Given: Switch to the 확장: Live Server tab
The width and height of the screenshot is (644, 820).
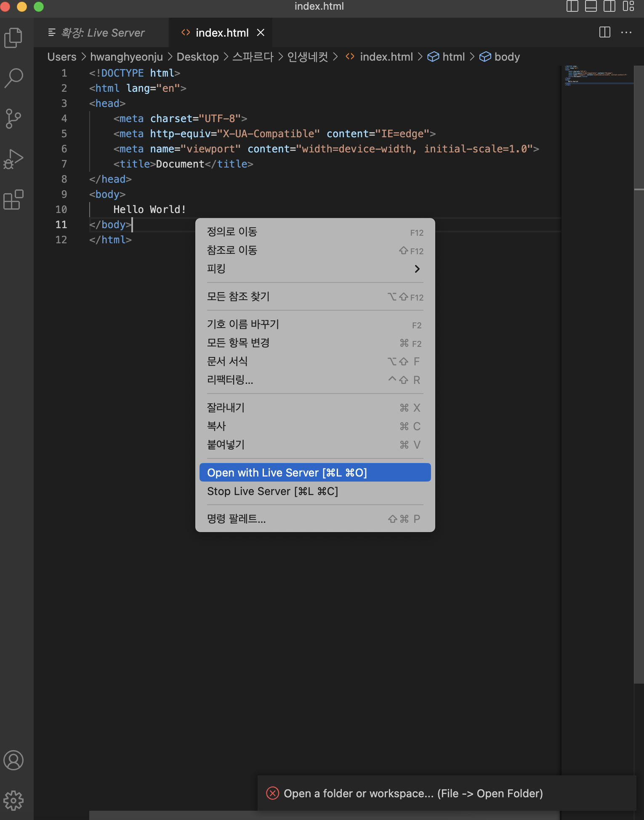Looking at the screenshot, I should point(101,32).
